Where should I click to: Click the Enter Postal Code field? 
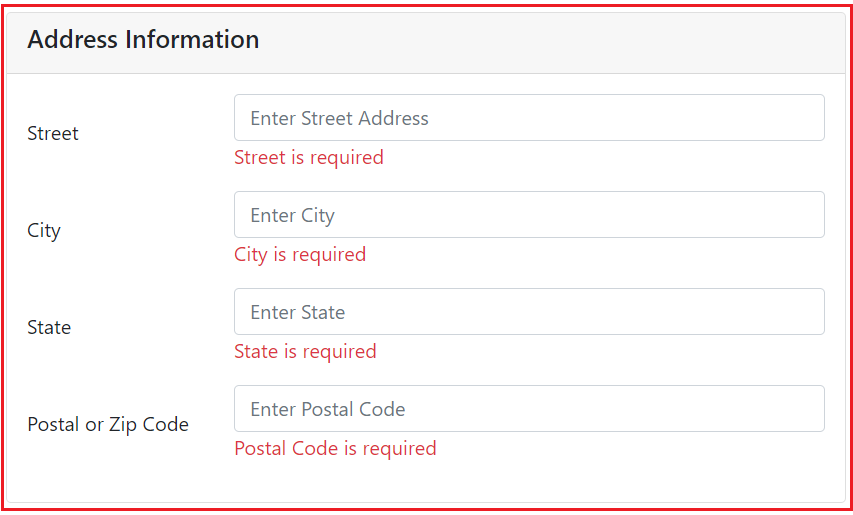pyautogui.click(x=529, y=408)
